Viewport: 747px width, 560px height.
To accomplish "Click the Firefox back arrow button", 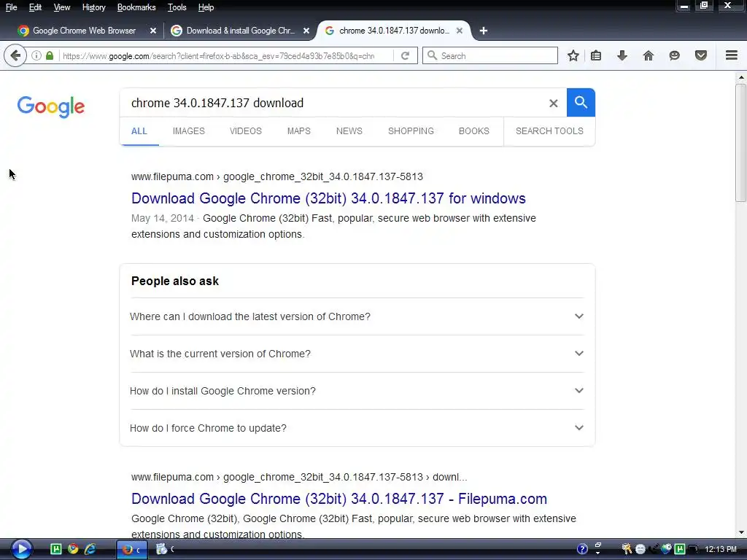I will coord(15,55).
